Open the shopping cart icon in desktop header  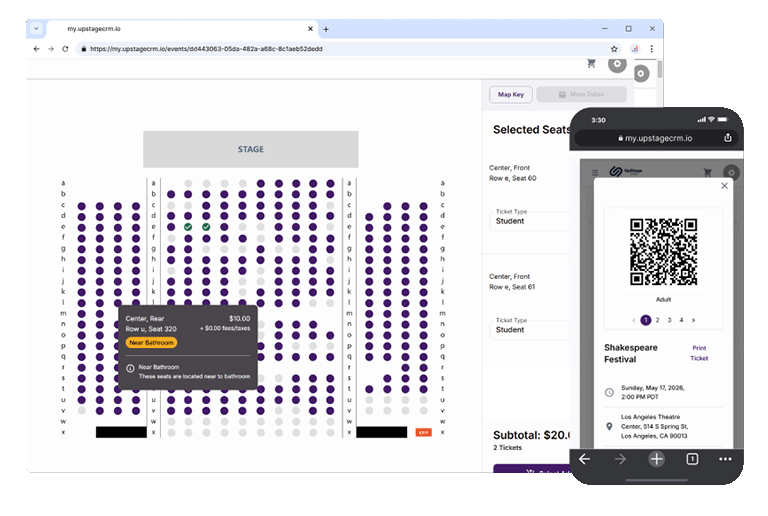coord(591,64)
